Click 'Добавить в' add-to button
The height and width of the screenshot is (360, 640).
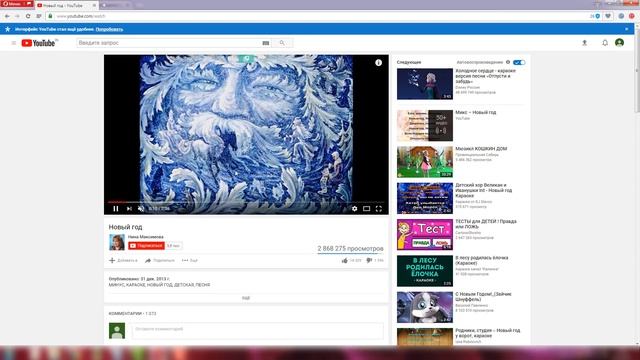(x=123, y=260)
